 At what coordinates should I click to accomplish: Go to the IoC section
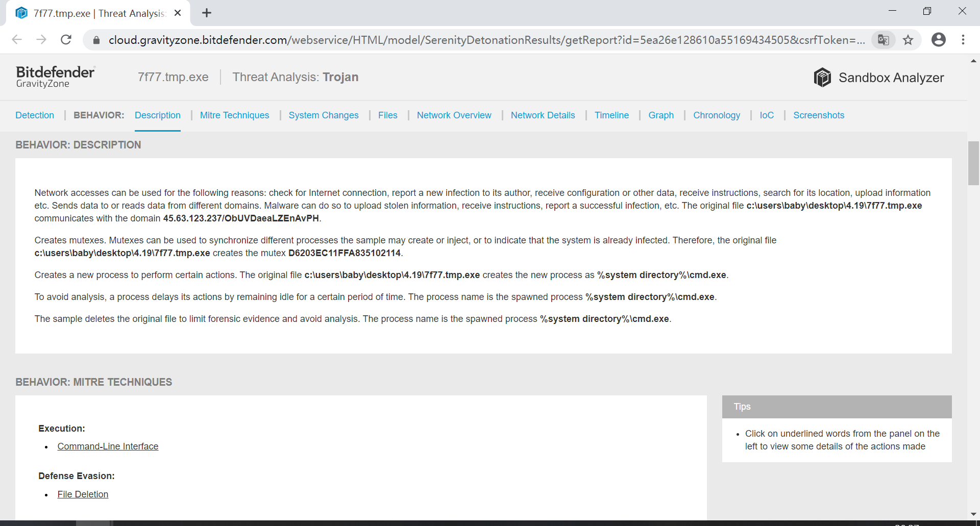point(767,115)
